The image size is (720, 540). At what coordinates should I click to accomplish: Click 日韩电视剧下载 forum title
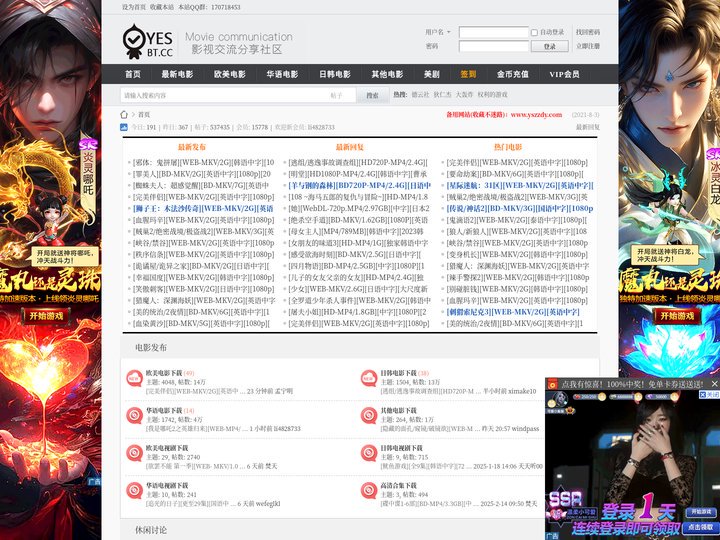[x=401, y=448]
